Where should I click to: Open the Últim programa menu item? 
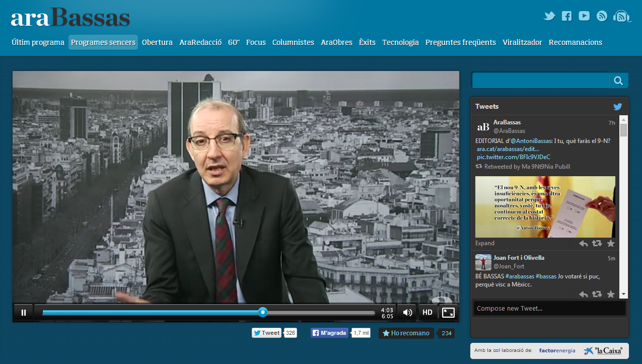pos(38,42)
